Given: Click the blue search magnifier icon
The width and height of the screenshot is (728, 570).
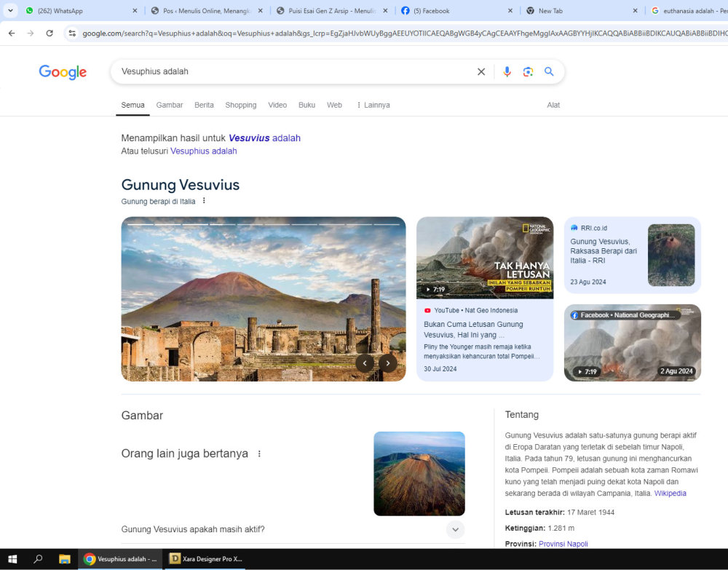Looking at the screenshot, I should pos(549,71).
